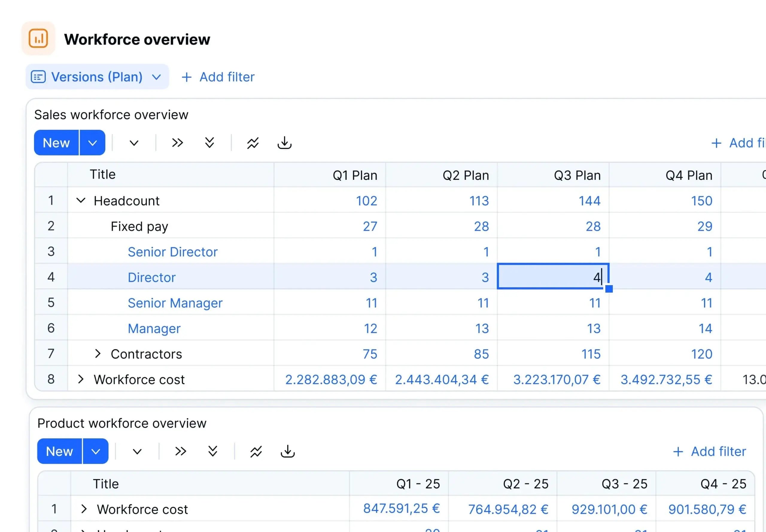Viewport: 766px width, 532px height.
Task: Collapse the Headcount row
Action: pos(81,200)
